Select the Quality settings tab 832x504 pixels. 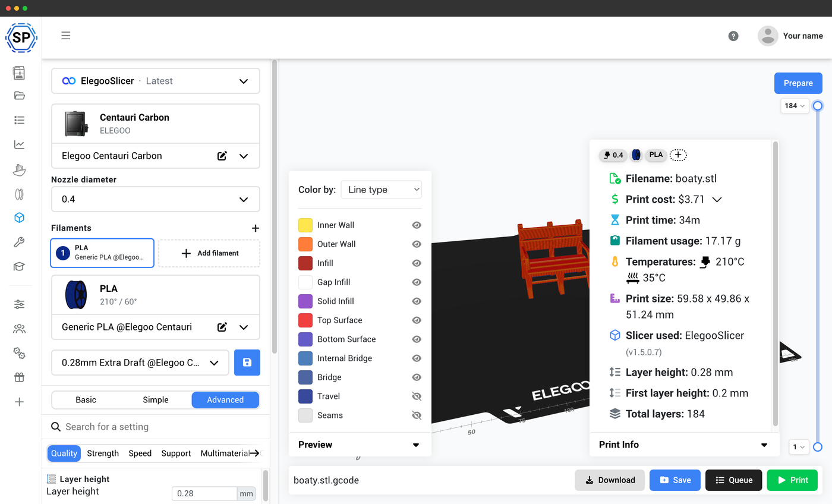pyautogui.click(x=64, y=453)
